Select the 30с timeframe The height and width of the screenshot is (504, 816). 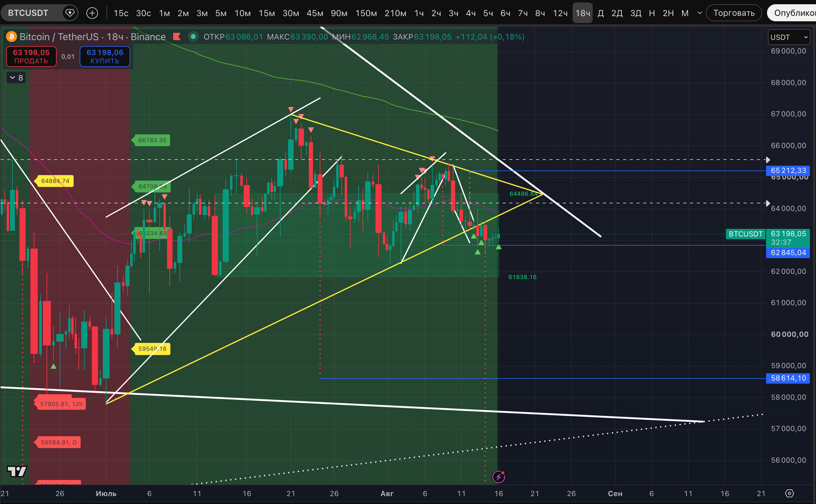click(143, 13)
